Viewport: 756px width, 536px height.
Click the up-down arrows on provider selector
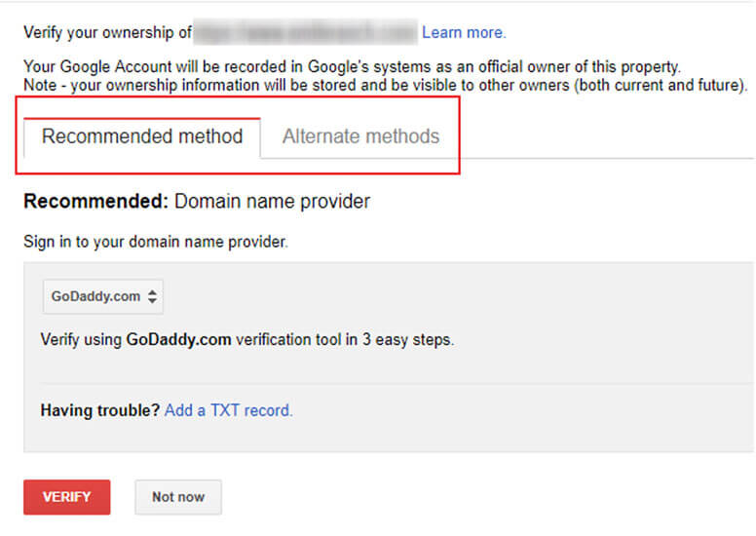(152, 296)
